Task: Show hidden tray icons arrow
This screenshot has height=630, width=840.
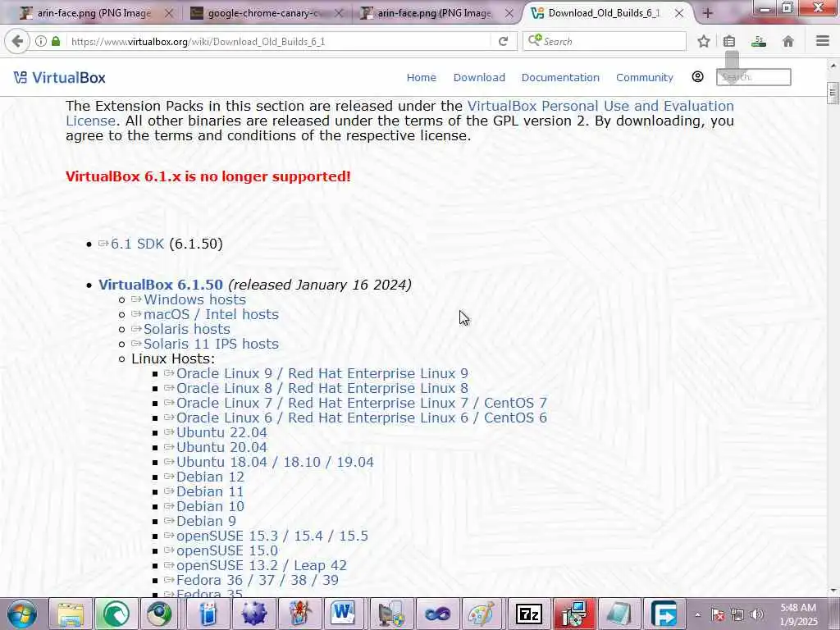Action: click(x=697, y=614)
